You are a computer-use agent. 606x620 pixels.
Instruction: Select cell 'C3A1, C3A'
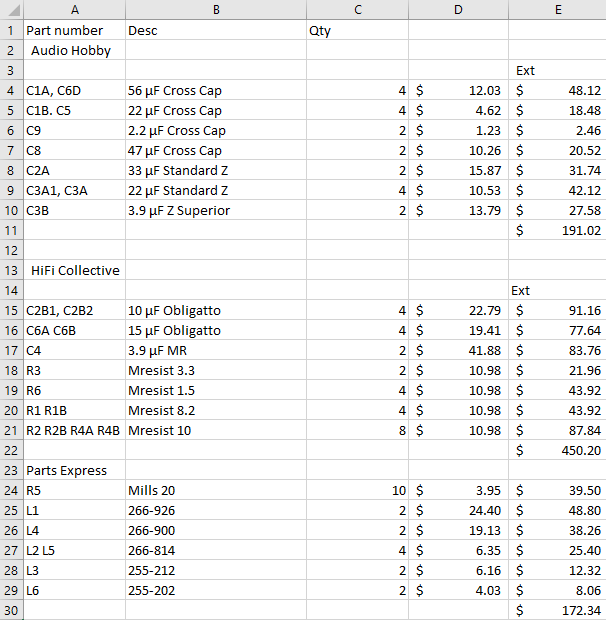74,190
